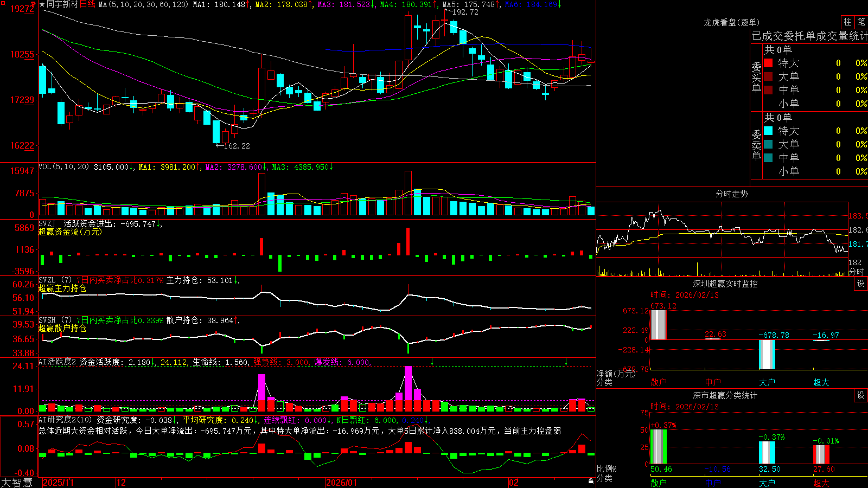
Task: Click the 大智慧 logo at bottom-left
Action: pyautogui.click(x=17, y=482)
